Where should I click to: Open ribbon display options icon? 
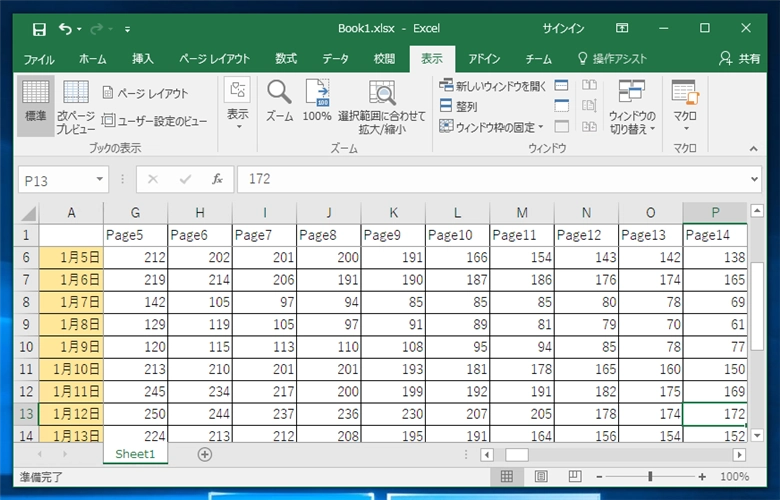click(622, 28)
